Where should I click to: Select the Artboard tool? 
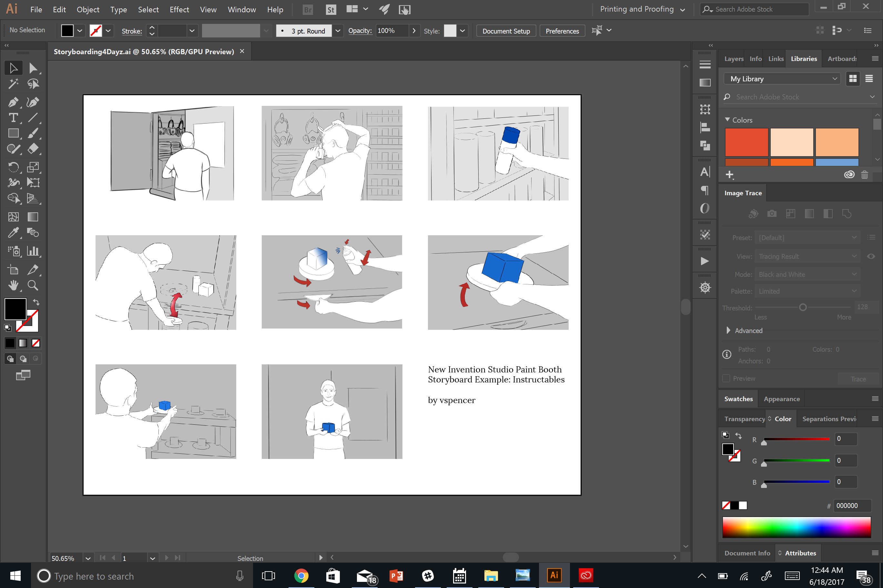(14, 269)
